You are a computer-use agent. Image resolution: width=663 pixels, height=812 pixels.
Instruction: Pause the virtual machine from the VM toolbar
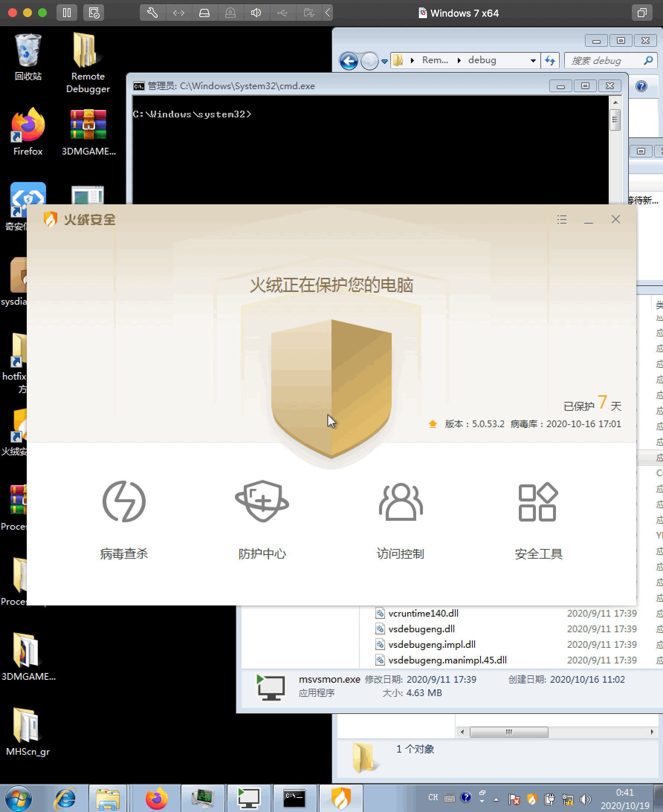[67, 13]
